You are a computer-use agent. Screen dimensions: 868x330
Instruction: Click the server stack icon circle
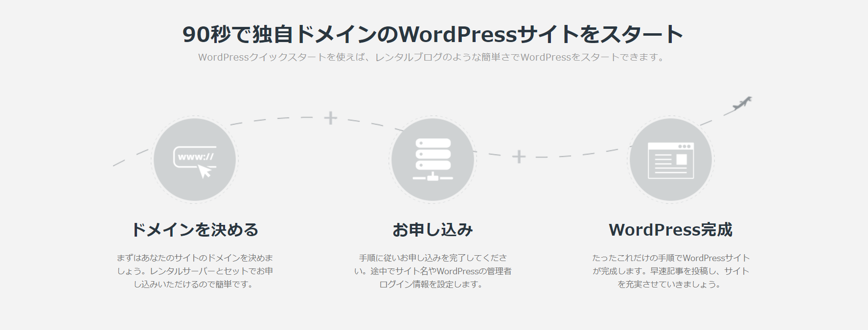pyautogui.click(x=433, y=159)
